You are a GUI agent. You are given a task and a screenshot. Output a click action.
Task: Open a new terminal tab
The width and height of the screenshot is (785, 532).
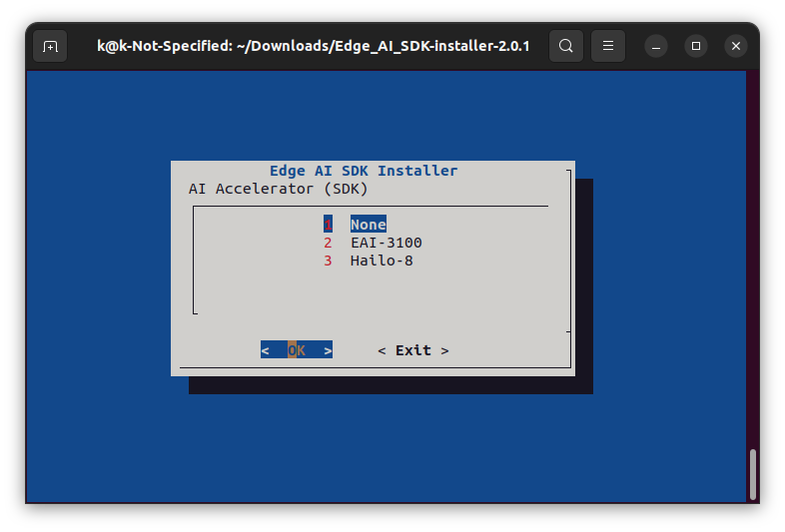point(50,46)
